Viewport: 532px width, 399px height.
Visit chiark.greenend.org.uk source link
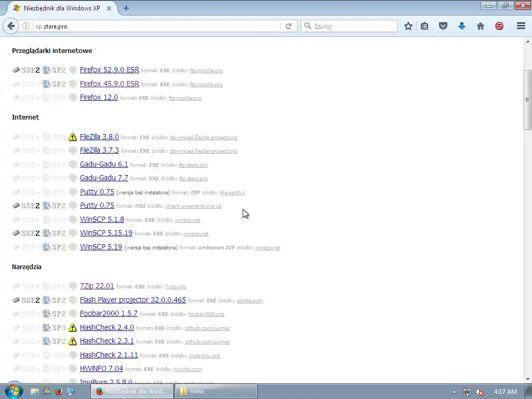[193, 206]
